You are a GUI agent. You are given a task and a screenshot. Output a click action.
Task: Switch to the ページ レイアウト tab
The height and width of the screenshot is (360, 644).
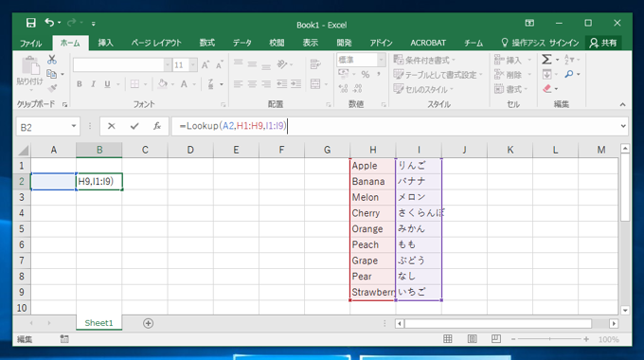(x=156, y=43)
